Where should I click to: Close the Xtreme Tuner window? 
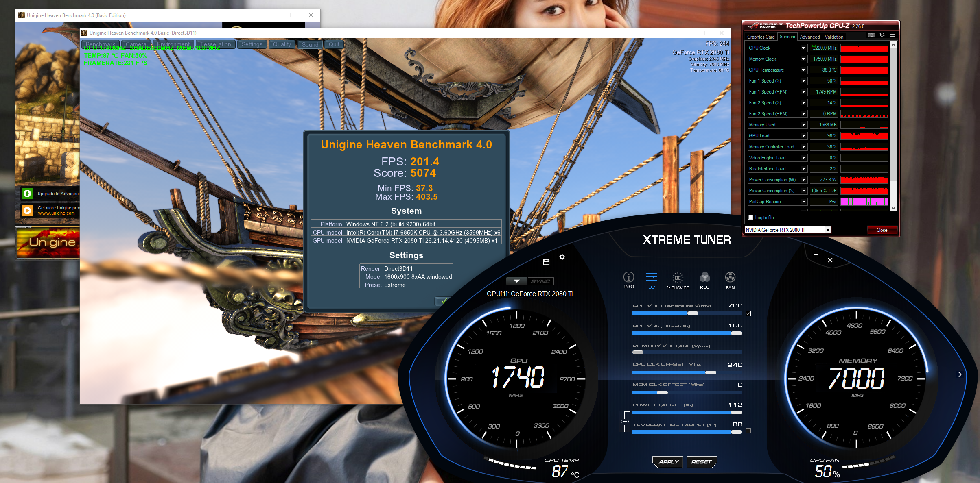tap(830, 260)
